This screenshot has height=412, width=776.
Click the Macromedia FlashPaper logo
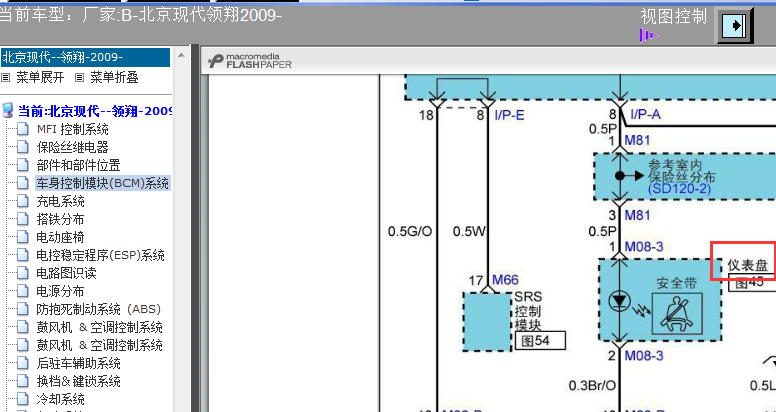tap(250, 61)
